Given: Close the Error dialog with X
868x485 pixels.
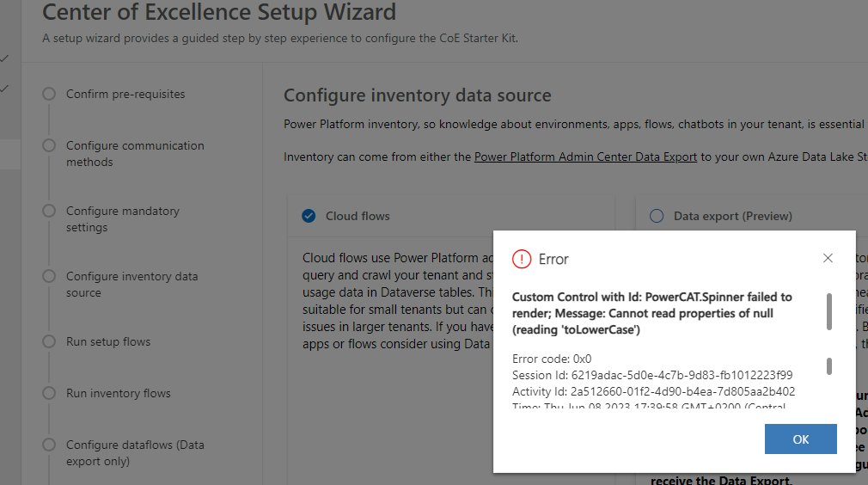Looking at the screenshot, I should 828,258.
